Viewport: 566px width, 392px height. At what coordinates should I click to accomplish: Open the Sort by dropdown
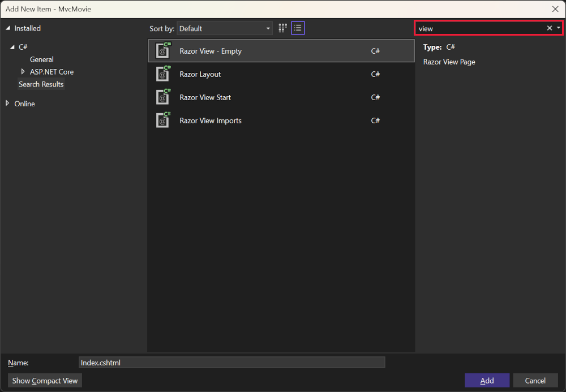pos(268,28)
